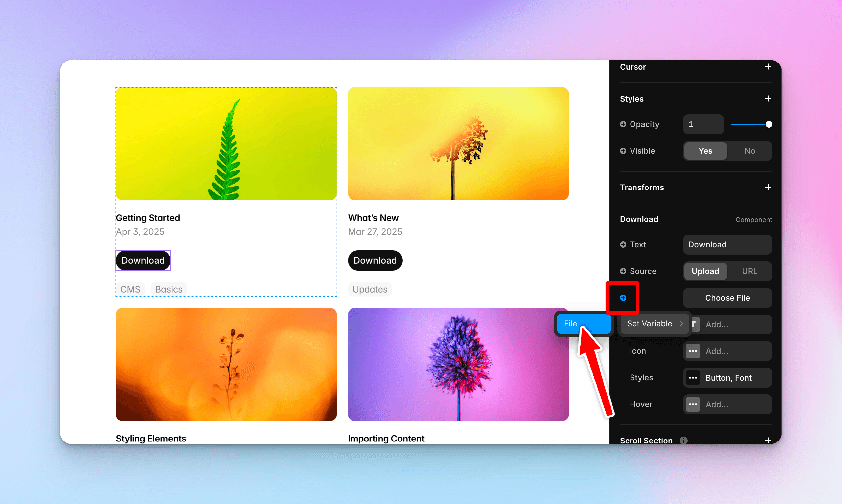Click the Choose File button
This screenshot has height=504, width=842.
[x=727, y=298]
